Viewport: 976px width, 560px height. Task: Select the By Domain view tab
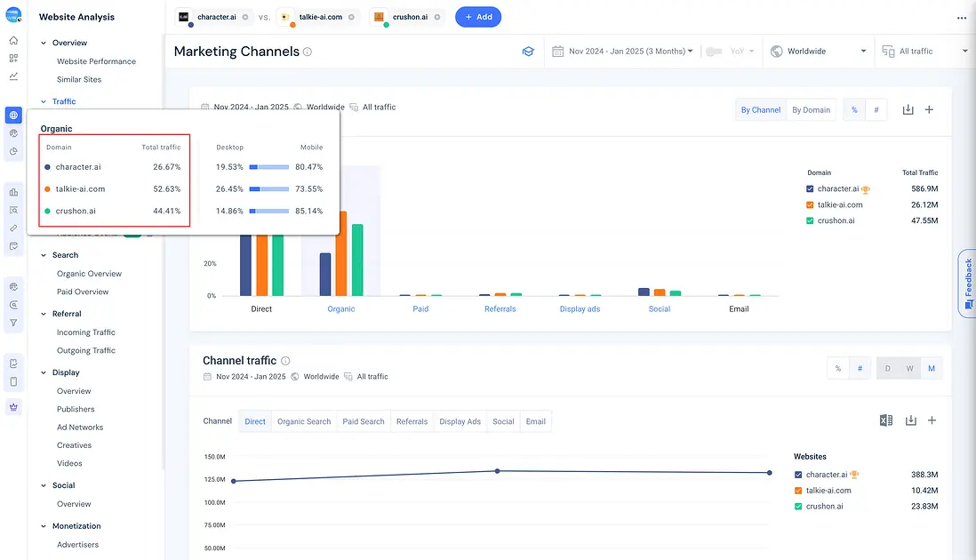coord(811,110)
